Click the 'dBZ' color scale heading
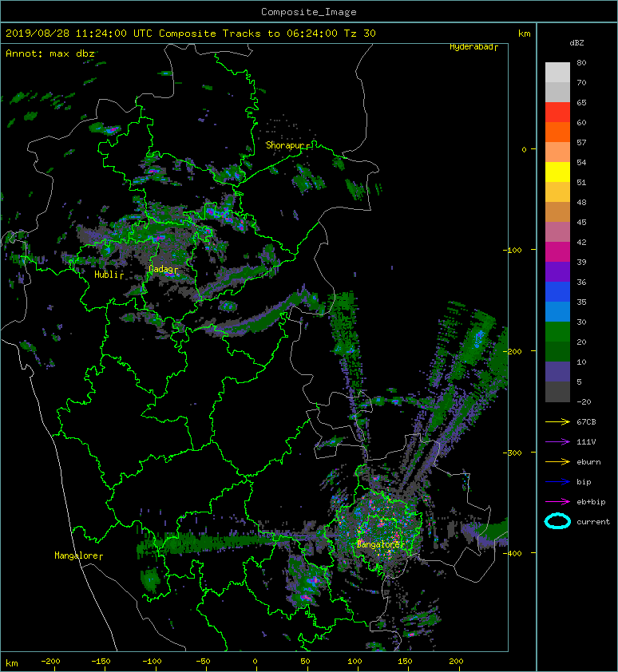Viewport: 618px width, 672px height. pyautogui.click(x=576, y=43)
